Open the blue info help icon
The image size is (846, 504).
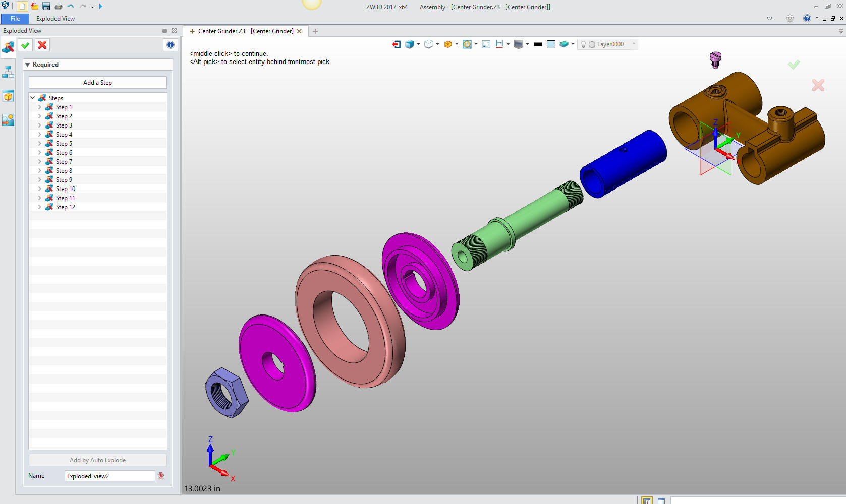click(x=171, y=45)
